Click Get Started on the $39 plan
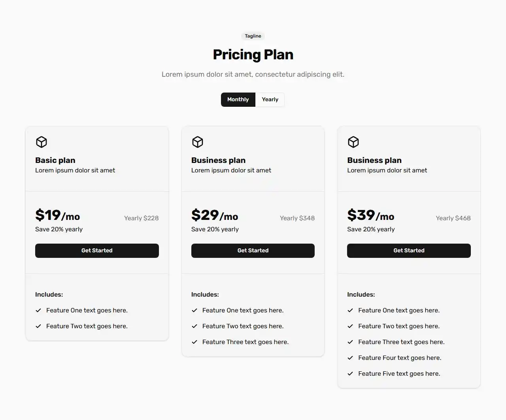The width and height of the screenshot is (506, 420). pyautogui.click(x=409, y=250)
